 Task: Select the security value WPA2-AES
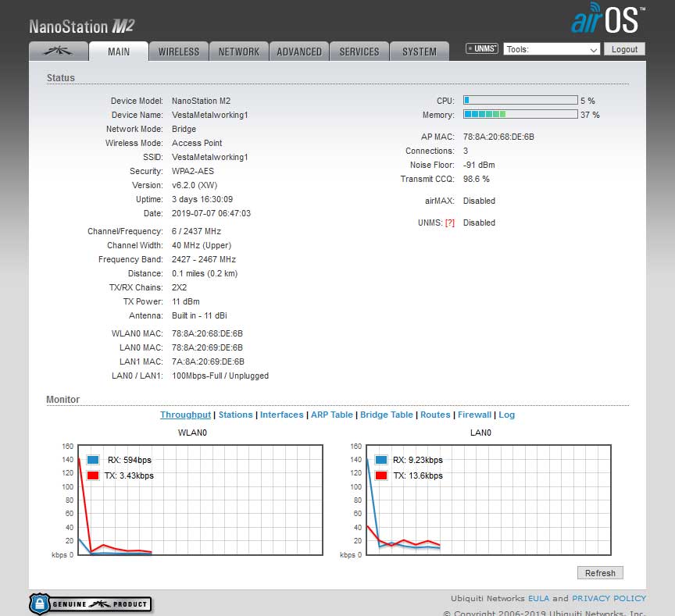pyautogui.click(x=193, y=171)
